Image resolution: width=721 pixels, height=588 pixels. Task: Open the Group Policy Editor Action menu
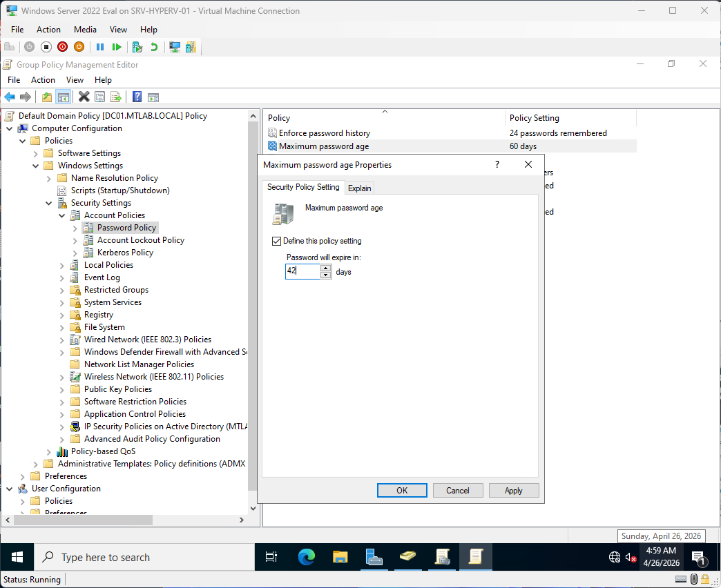pos(43,80)
